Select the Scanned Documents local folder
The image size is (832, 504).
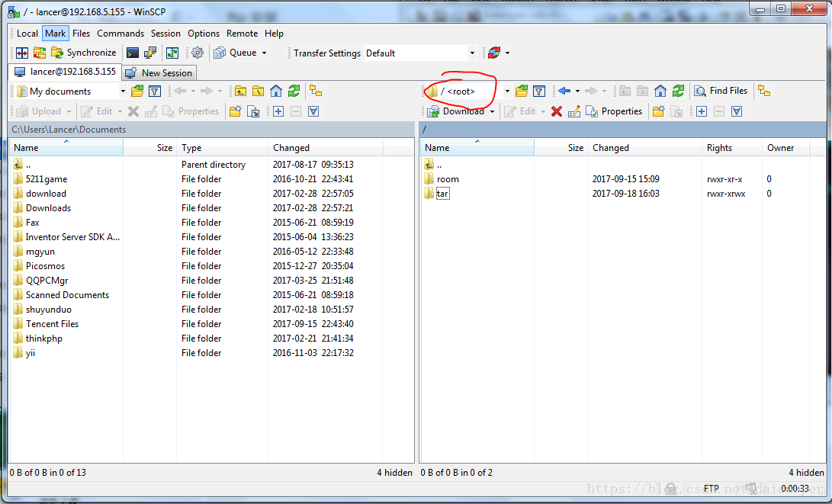coord(67,295)
